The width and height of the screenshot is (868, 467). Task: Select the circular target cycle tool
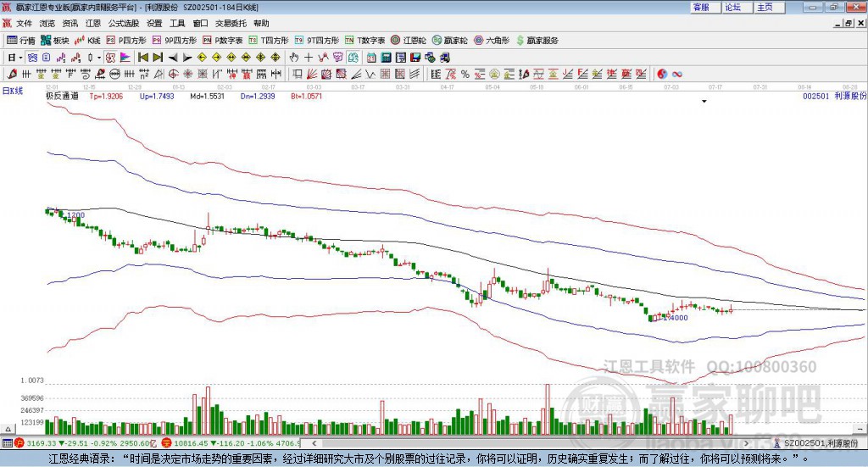[x=173, y=74]
